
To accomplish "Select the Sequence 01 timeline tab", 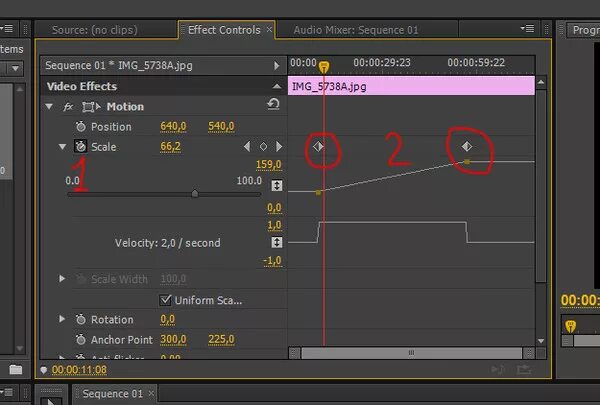I will click(112, 394).
